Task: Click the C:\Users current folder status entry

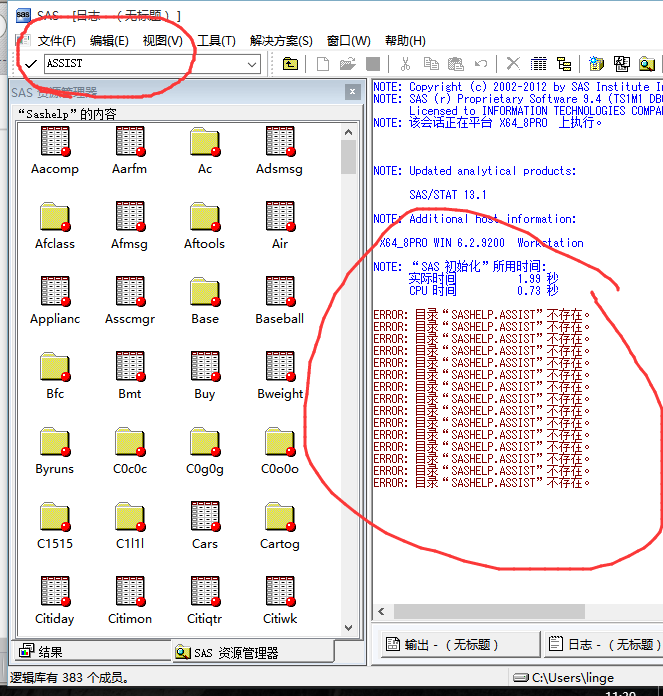Action: coord(564,678)
